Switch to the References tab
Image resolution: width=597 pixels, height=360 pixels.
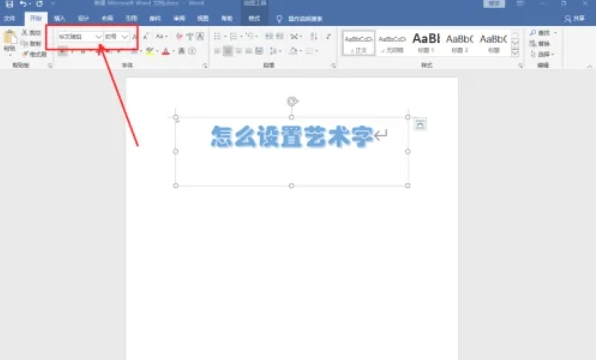pyautogui.click(x=131, y=18)
